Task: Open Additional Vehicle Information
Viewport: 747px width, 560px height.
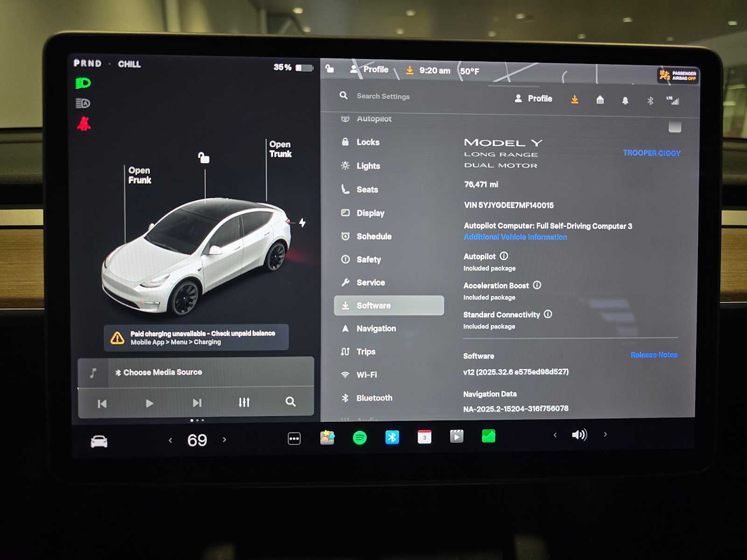Action: point(515,237)
